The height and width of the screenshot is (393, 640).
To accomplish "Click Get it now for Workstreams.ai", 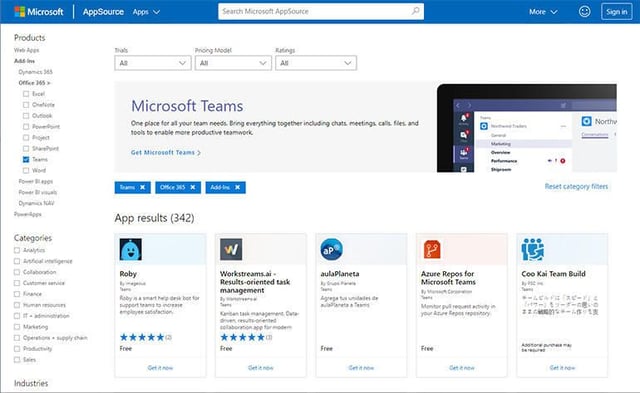I will [x=261, y=368].
